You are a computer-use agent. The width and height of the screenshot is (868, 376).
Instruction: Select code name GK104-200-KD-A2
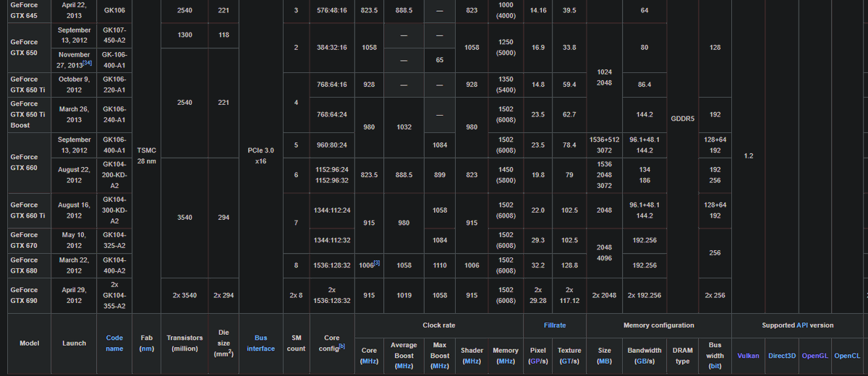(114, 175)
